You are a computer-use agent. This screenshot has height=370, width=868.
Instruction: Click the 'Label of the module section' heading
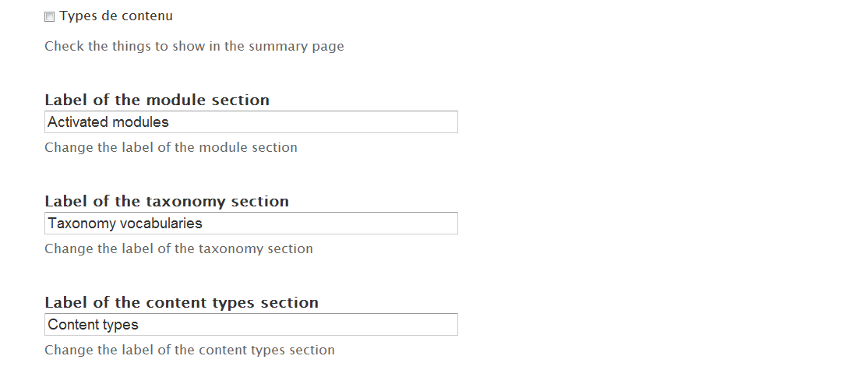pos(157,100)
